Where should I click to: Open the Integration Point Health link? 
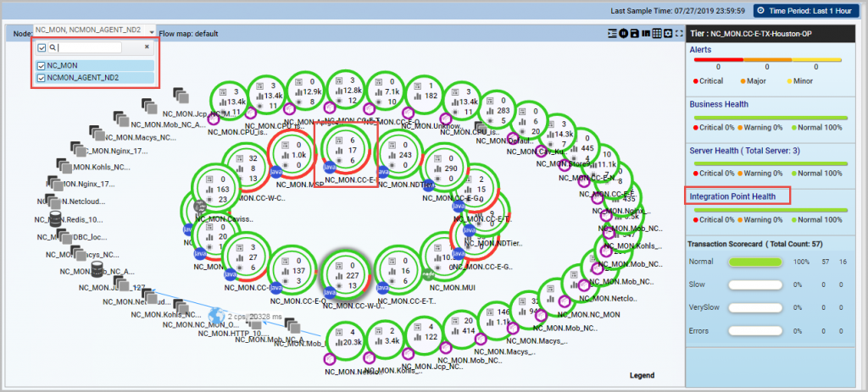(732, 196)
